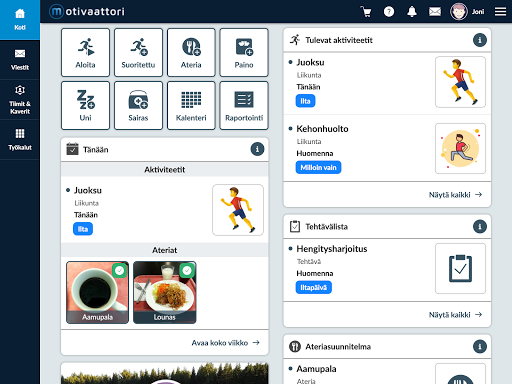Open the help question mark icon
This screenshot has width=512, height=384.
click(389, 12)
